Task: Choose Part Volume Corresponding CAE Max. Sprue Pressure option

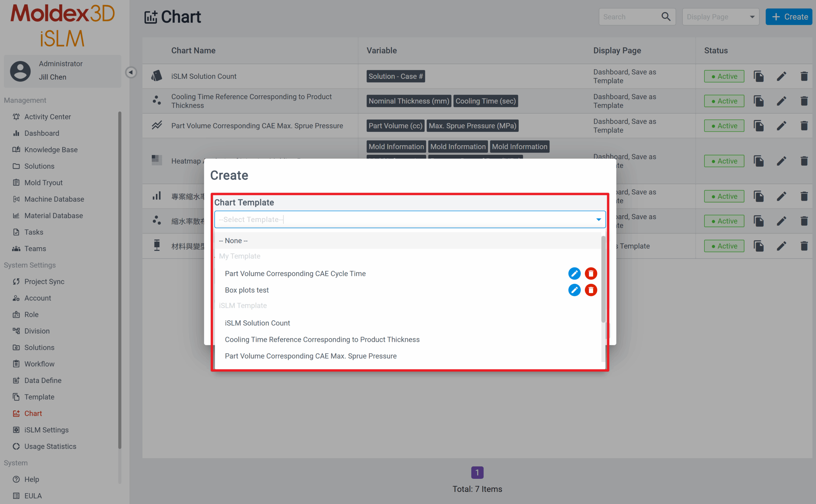Action: (408, 356)
